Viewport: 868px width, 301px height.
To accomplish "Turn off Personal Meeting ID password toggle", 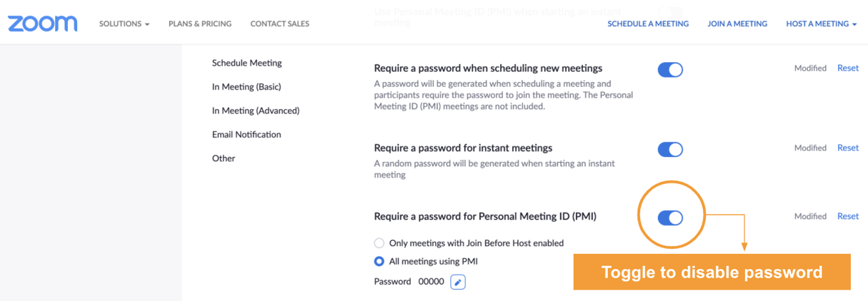I will [x=670, y=218].
